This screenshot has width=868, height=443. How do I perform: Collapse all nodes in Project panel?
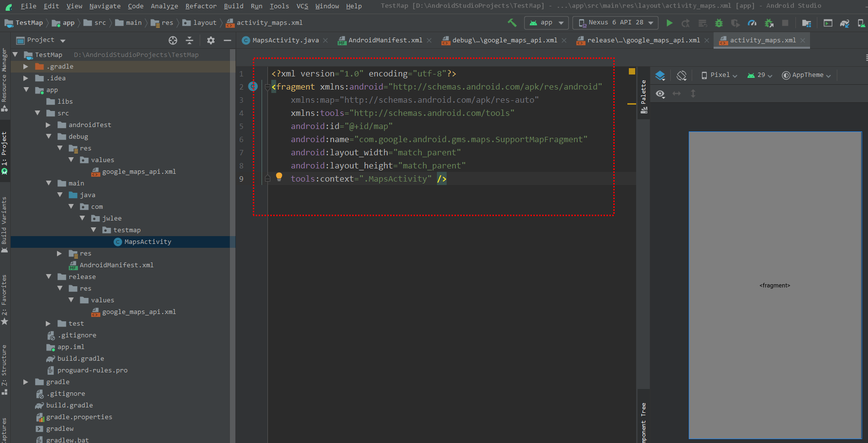[x=189, y=40]
